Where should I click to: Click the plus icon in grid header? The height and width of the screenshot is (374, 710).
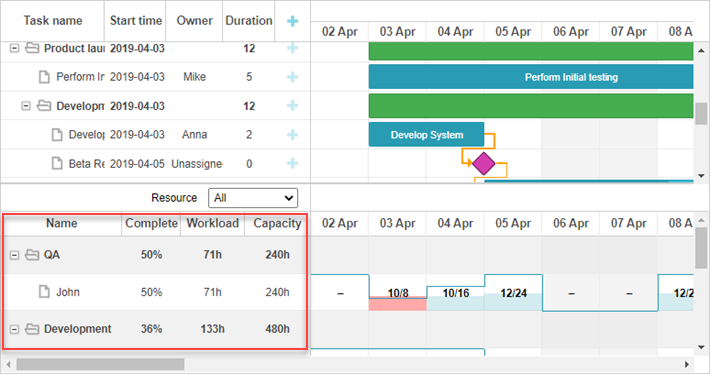[x=293, y=21]
